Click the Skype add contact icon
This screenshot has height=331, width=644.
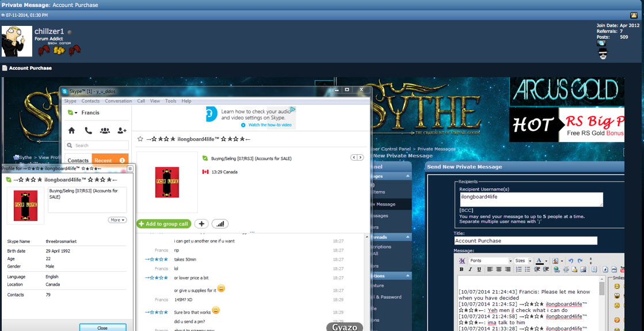122,131
